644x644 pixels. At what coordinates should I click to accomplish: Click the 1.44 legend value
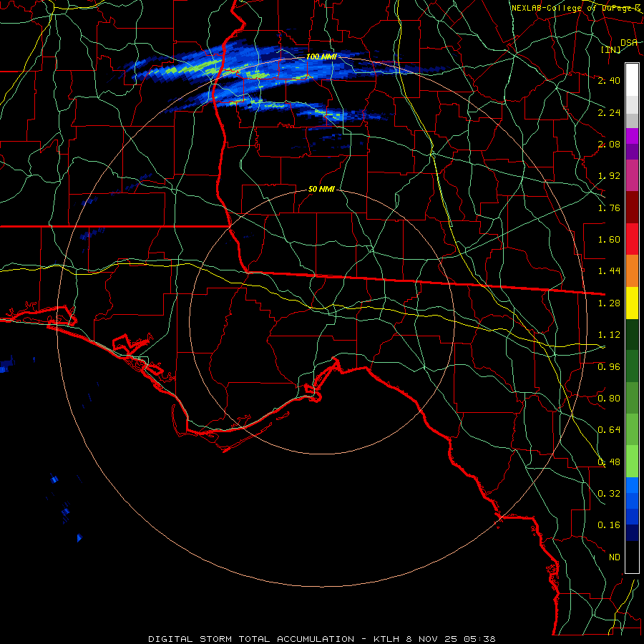tap(609, 271)
